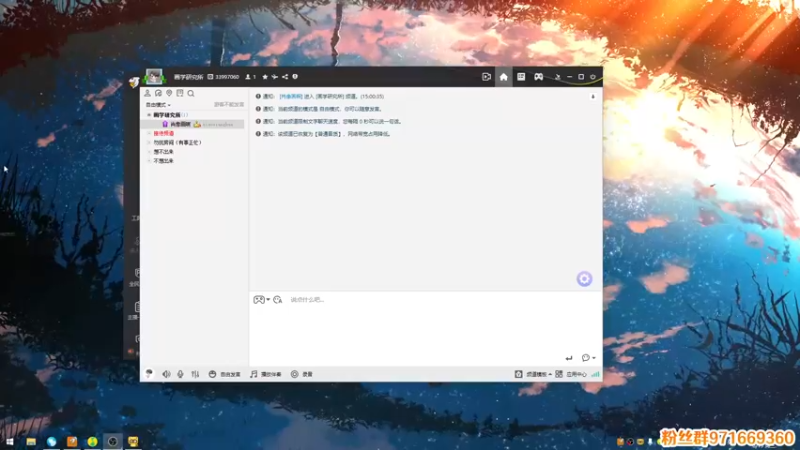
Task: Toggle the microphone in the bottom bar
Action: click(x=180, y=374)
